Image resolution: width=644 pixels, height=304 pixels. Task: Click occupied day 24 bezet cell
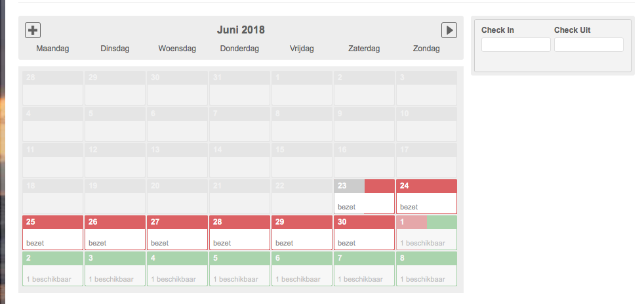(426, 196)
